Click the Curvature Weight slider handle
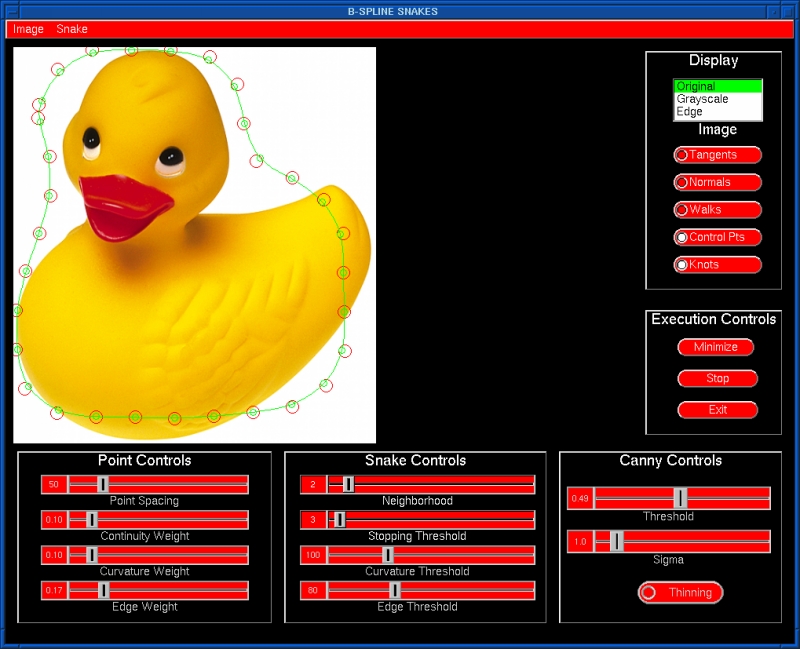The image size is (800, 649). click(92, 555)
